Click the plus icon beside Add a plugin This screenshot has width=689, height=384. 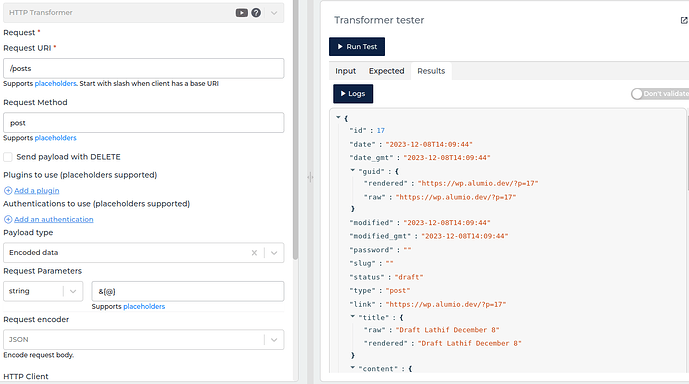pos(8,191)
